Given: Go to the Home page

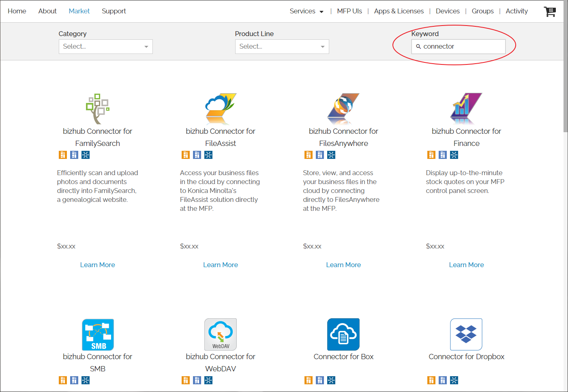Looking at the screenshot, I should pos(17,11).
